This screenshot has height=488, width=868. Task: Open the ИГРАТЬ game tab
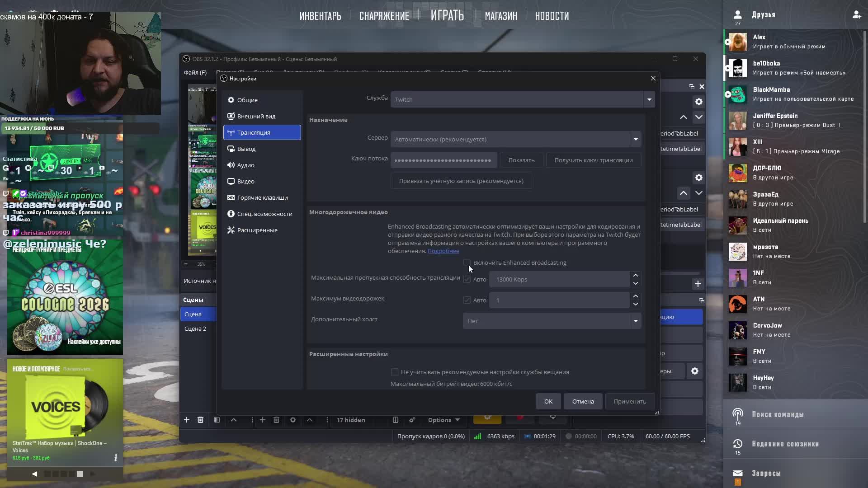pyautogui.click(x=447, y=15)
